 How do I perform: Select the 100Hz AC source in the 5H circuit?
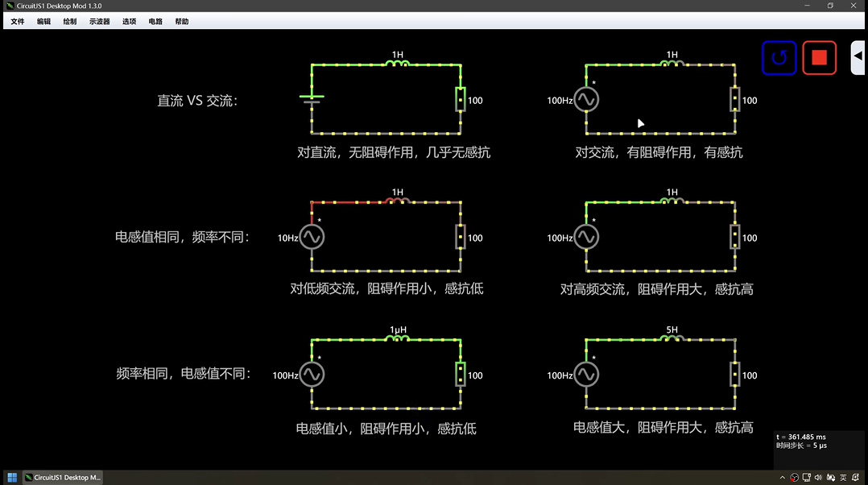(x=586, y=375)
